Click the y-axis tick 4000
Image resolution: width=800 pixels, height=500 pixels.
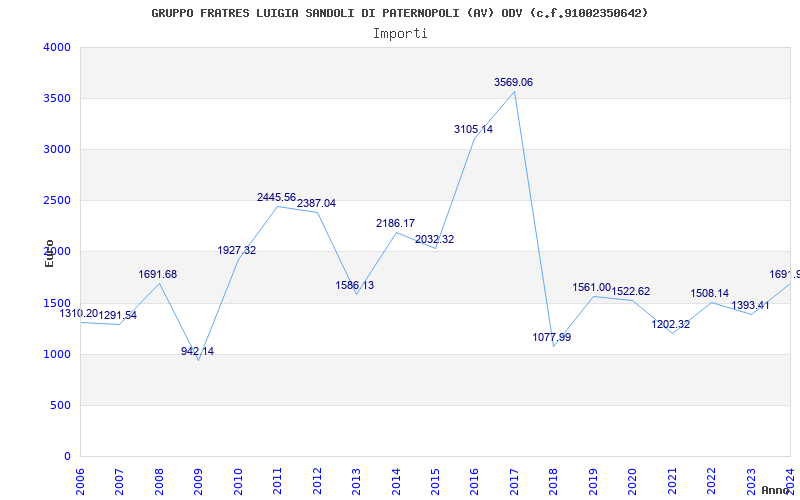57,47
